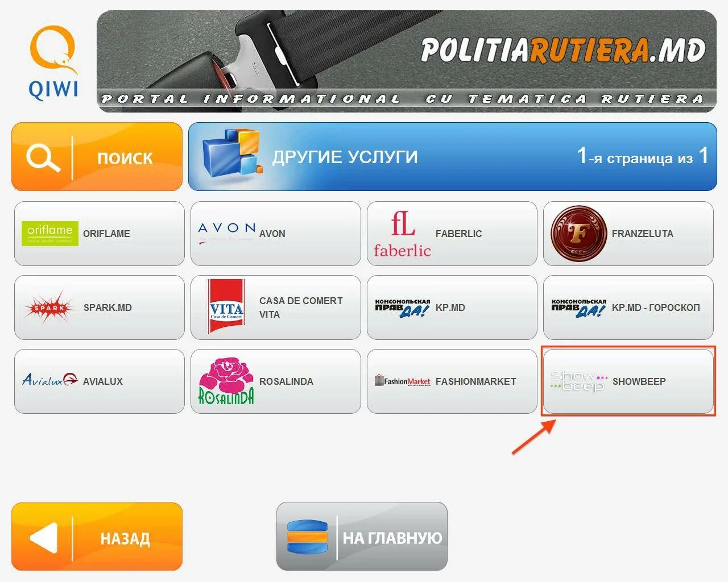Return home via НА ГЛАВНУЮ button

pos(362,536)
